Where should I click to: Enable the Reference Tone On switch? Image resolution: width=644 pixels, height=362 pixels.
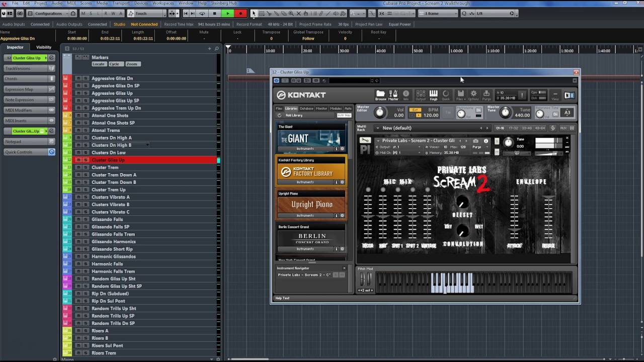click(x=555, y=114)
